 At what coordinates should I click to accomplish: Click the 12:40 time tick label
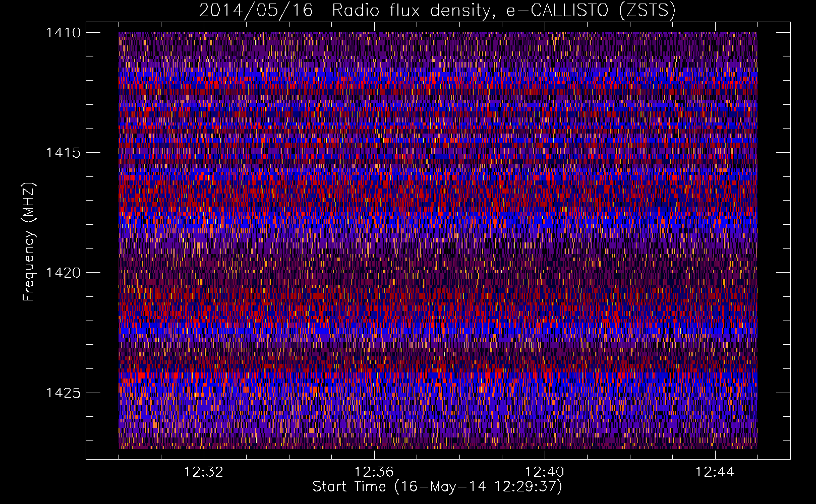point(545,472)
